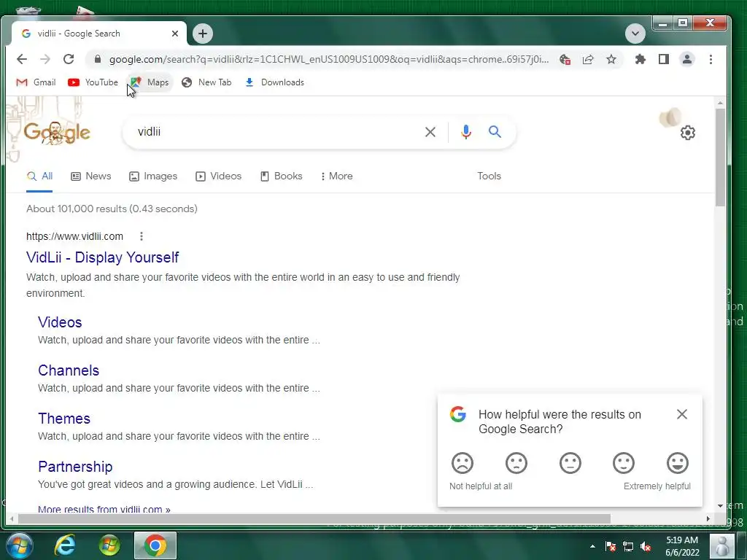Switch to the News tab
The height and width of the screenshot is (560, 747).
[x=91, y=176]
